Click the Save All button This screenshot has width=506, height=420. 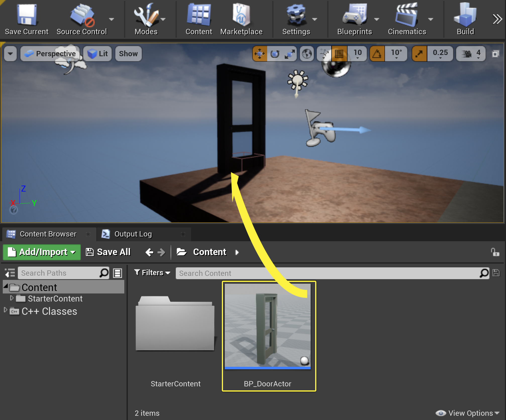pos(108,252)
